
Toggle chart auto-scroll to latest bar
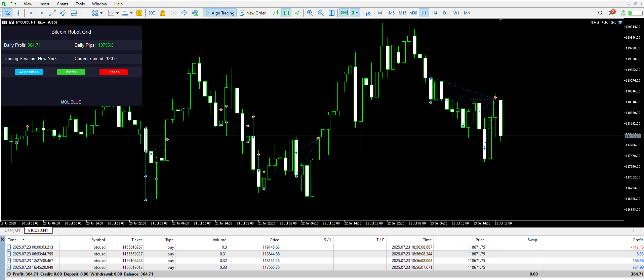344,13
